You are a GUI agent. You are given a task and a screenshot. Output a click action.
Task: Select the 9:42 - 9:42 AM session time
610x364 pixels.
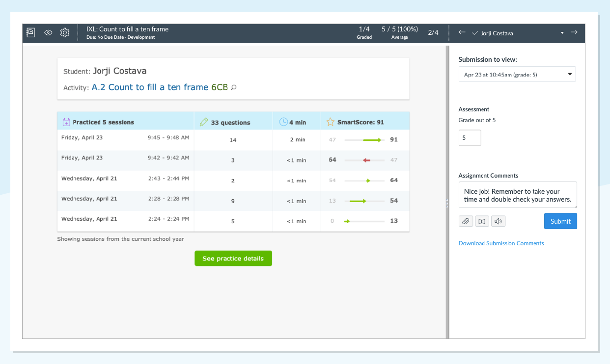click(x=168, y=158)
